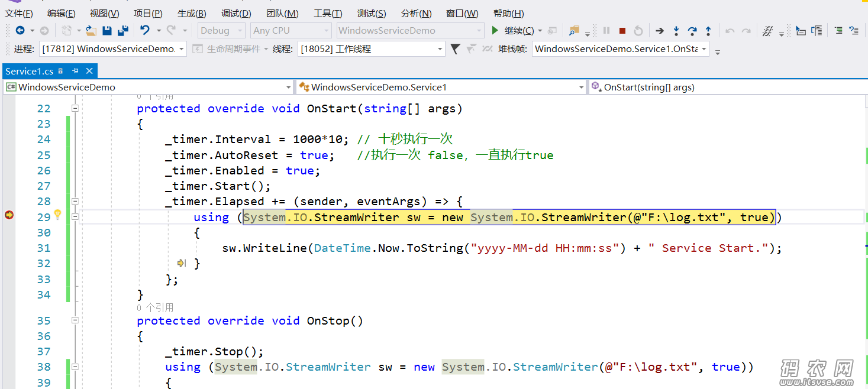This screenshot has width=868, height=389.
Task: Open the 测试(S) menu
Action: click(x=372, y=13)
